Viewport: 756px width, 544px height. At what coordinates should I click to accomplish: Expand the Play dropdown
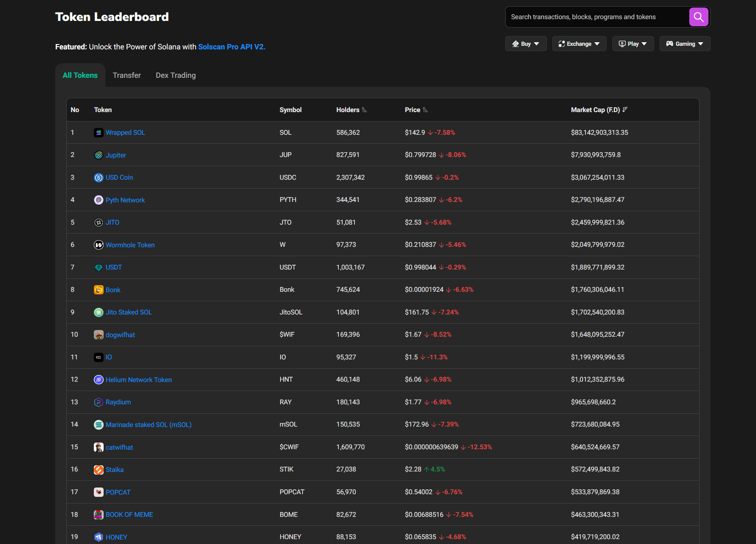[633, 44]
